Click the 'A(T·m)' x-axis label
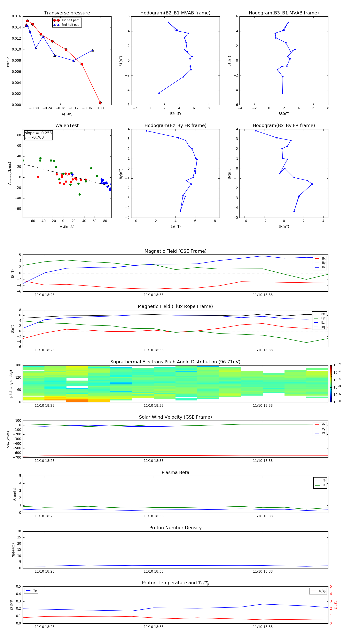Screen dimensions: 351x644 point(67,114)
